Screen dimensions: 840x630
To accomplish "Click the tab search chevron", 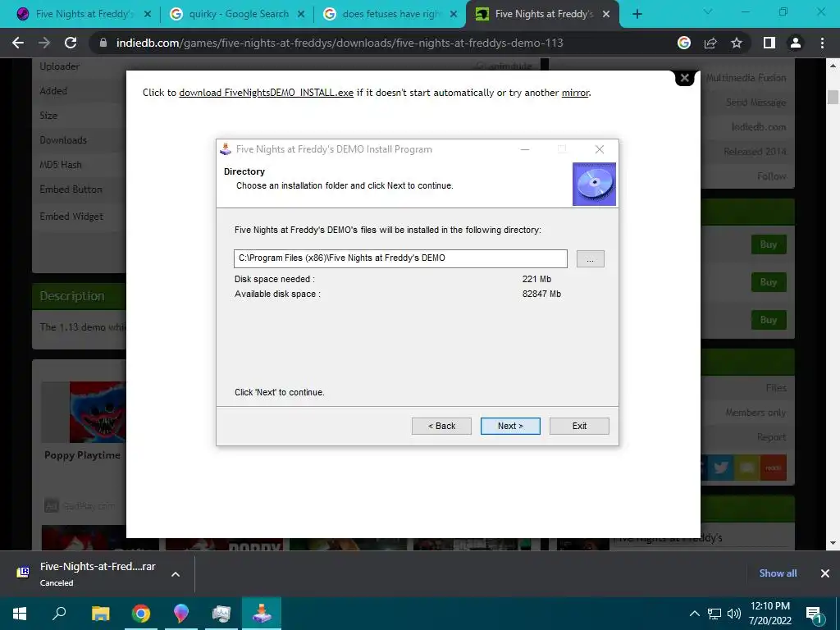I will tap(708, 11).
